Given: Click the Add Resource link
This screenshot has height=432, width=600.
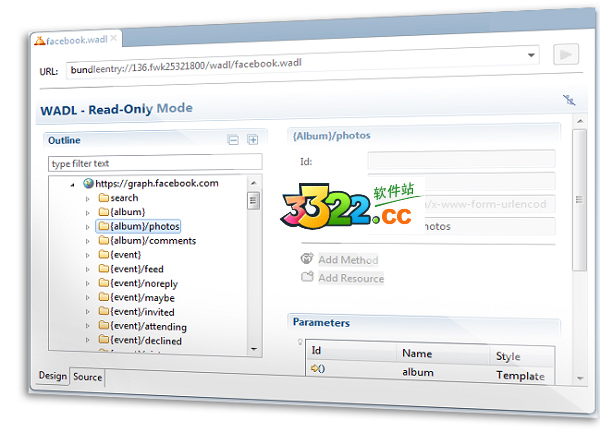Looking at the screenshot, I should click(351, 278).
